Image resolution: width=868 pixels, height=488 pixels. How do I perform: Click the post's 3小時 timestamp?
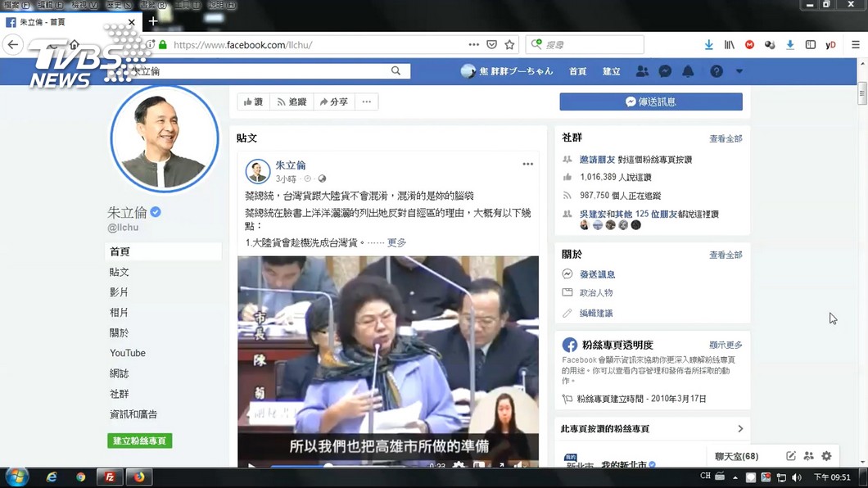(x=286, y=178)
